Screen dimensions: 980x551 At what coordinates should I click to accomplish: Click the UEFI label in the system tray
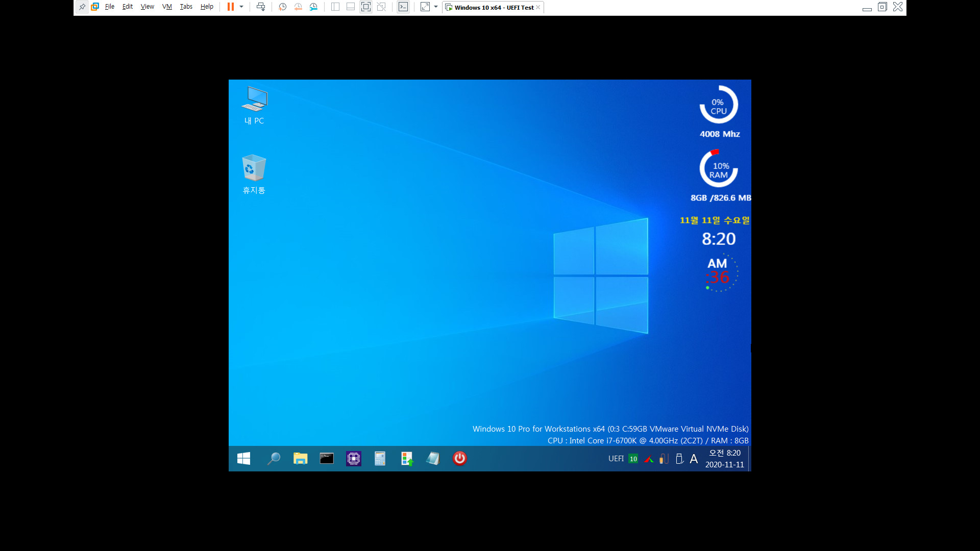(x=616, y=459)
